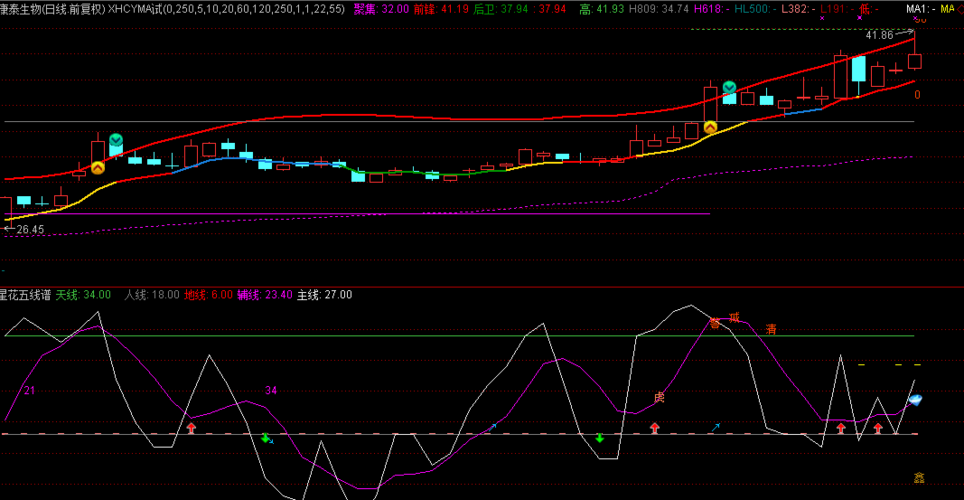Image resolution: width=964 pixels, height=500 pixels.
Task: Click the orange 清 clear label
Action: coord(771,330)
